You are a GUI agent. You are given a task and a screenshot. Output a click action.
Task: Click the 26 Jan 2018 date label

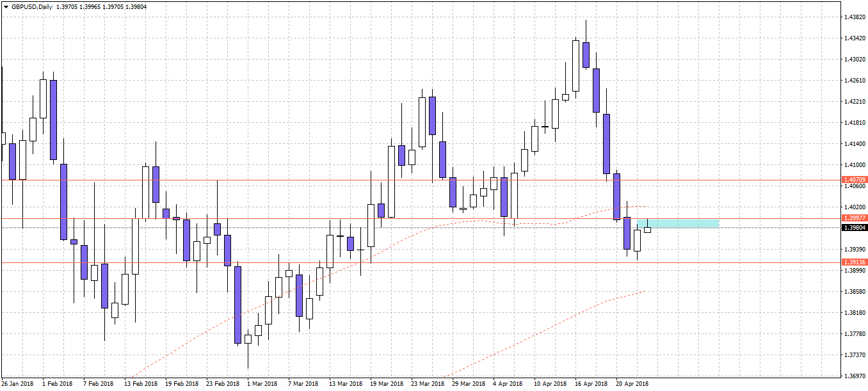click(x=17, y=383)
